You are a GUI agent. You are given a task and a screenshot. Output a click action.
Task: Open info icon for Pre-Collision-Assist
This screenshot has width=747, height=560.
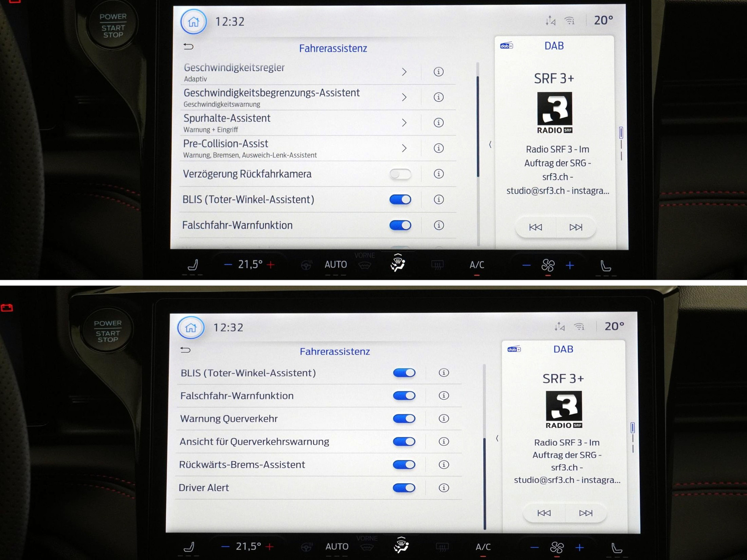click(438, 148)
